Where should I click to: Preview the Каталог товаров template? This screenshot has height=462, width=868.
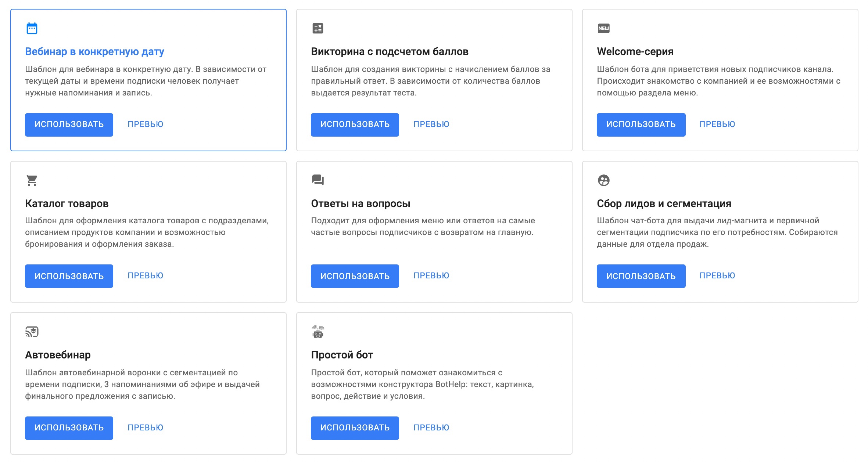(145, 276)
